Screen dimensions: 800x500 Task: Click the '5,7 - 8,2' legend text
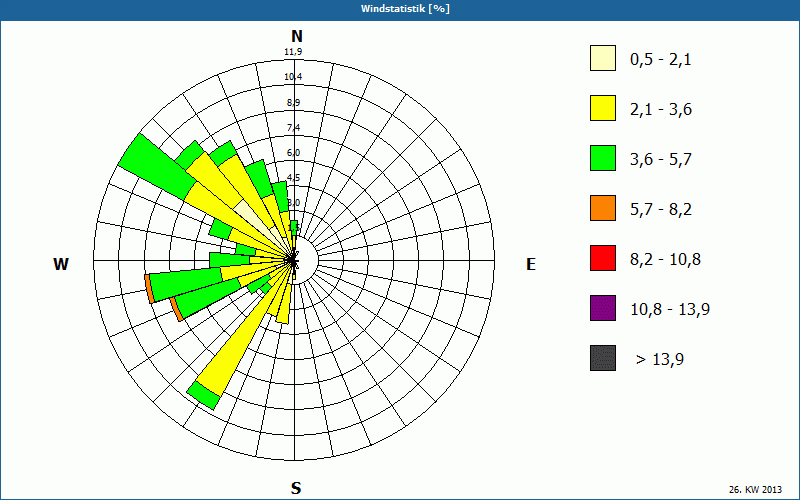click(661, 210)
